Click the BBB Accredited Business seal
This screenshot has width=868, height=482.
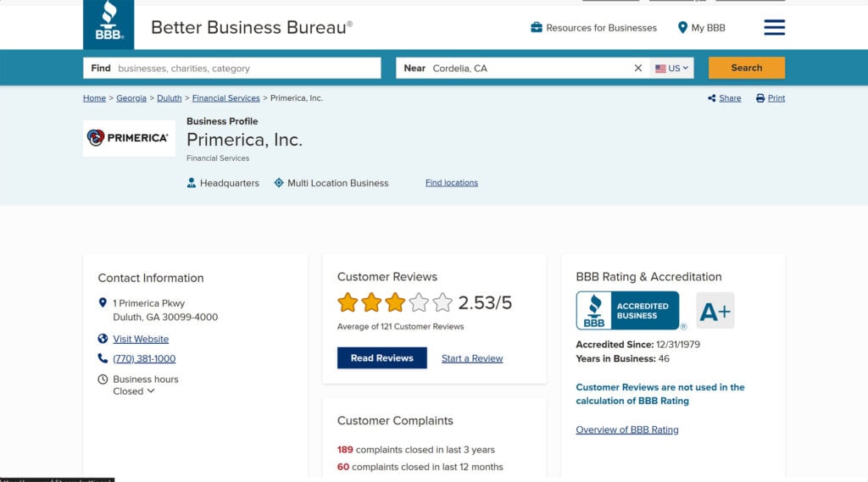[x=627, y=310]
